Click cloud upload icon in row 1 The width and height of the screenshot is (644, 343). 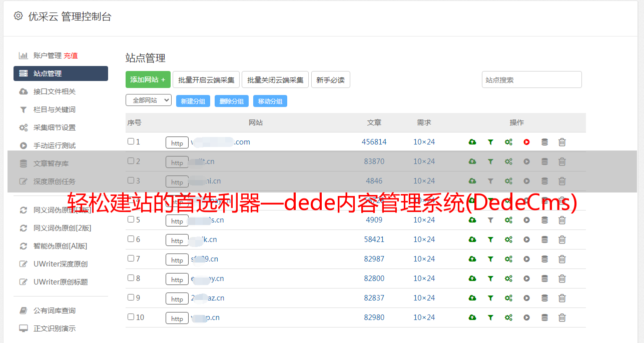coord(472,142)
